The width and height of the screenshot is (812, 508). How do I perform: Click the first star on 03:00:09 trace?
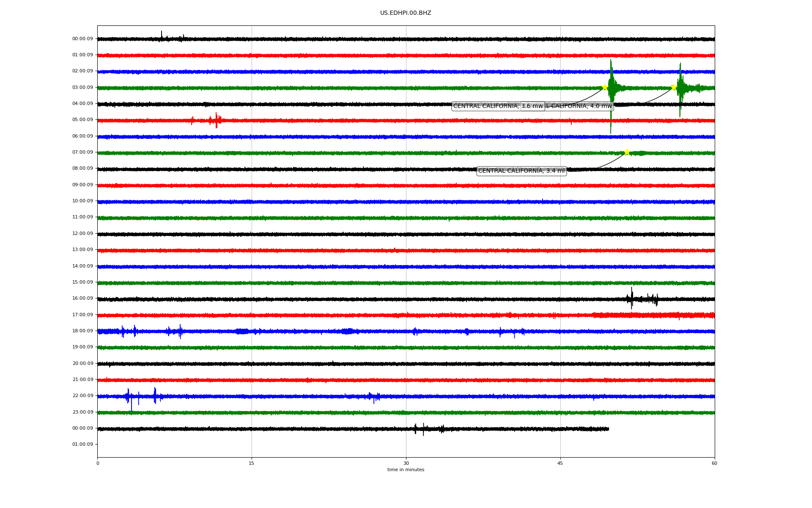[x=605, y=87]
